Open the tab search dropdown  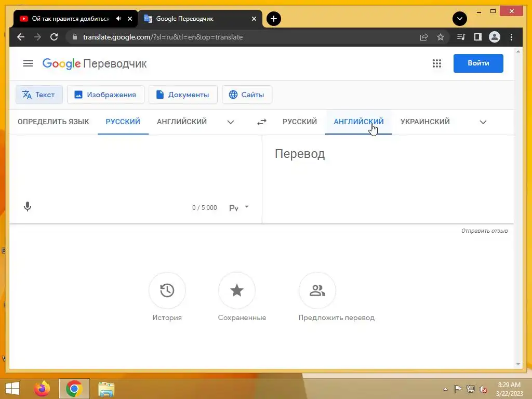tap(459, 19)
